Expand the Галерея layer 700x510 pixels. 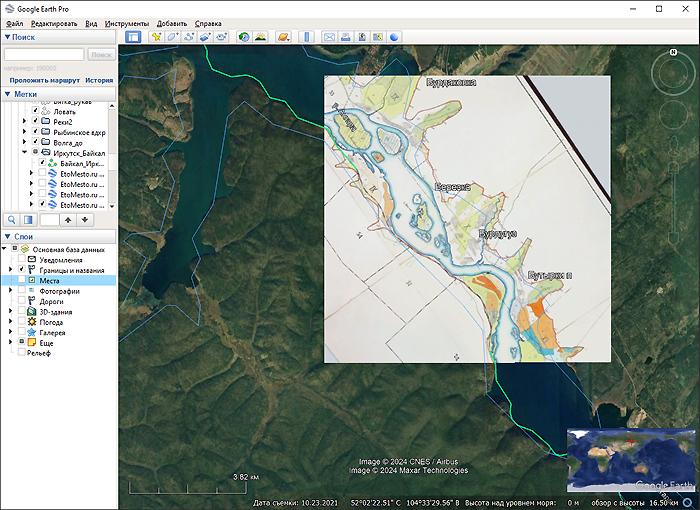[x=11, y=332]
